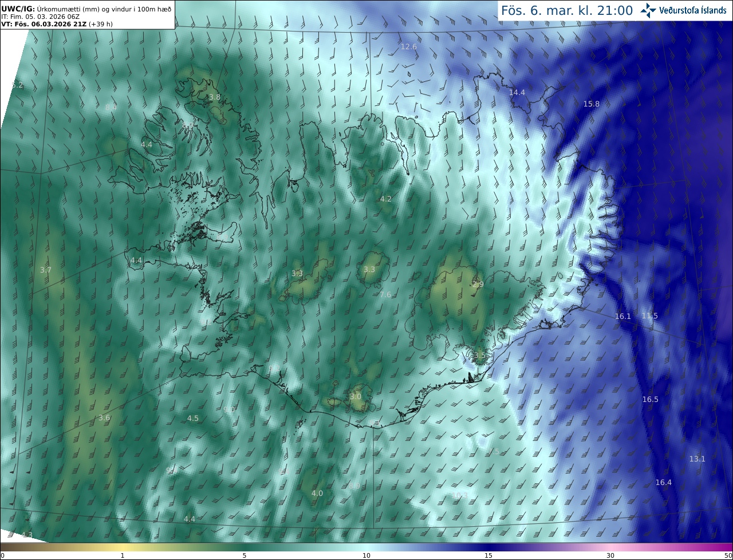Screen dimensions: 733x560
Task: Click the 3.6 value label
Action: (x=104, y=417)
